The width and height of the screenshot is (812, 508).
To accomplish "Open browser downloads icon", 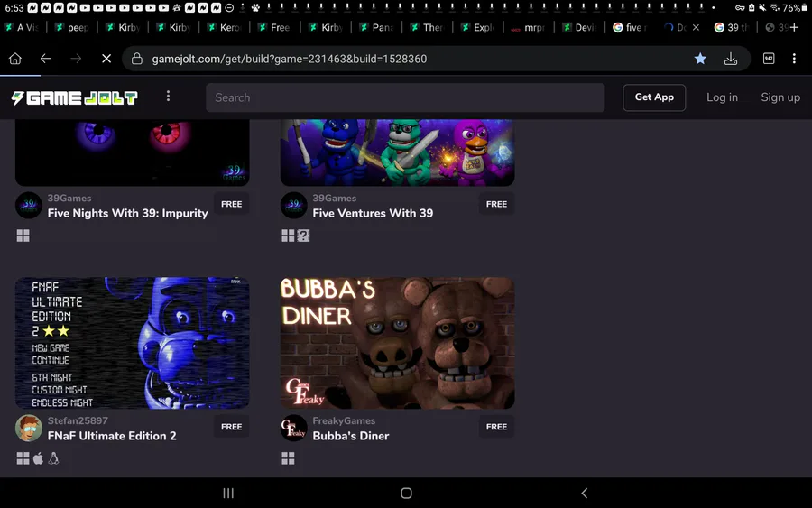I will coord(731,59).
